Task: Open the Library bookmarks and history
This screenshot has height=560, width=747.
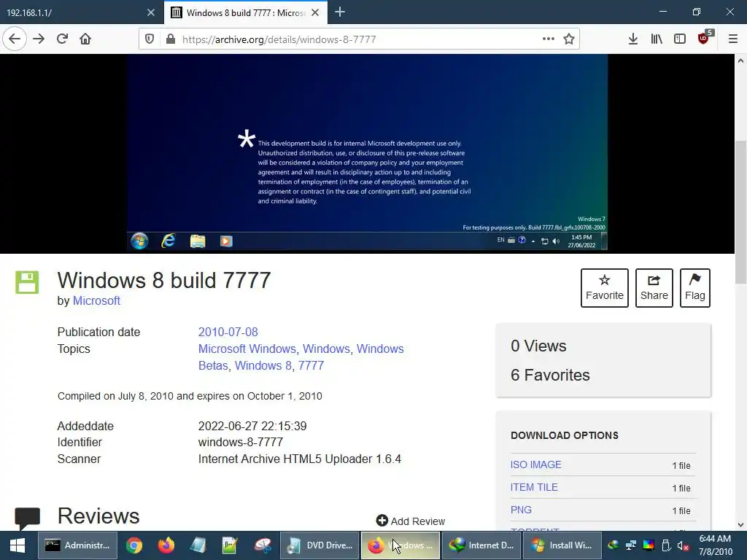Action: point(657,39)
